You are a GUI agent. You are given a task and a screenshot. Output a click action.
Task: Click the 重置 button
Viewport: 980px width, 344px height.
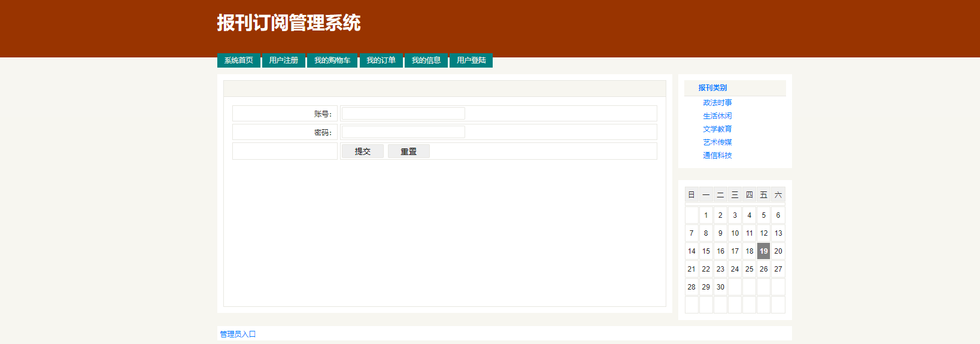[x=409, y=151]
